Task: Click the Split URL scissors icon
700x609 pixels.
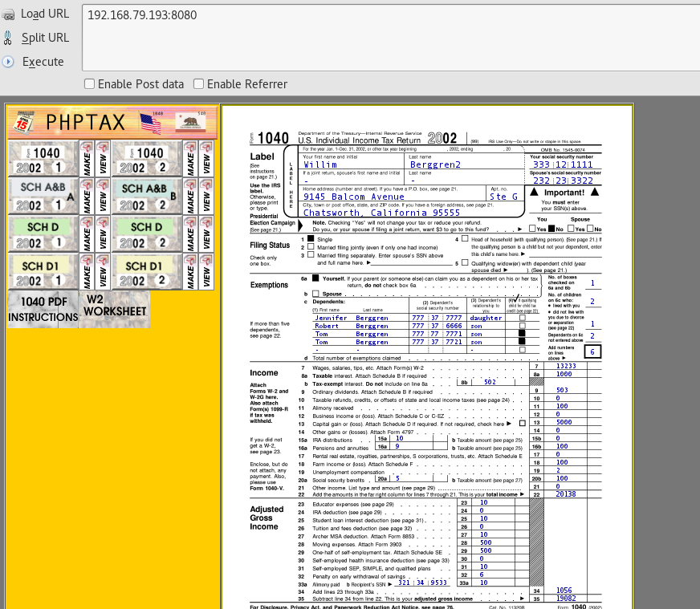Action: [7, 38]
